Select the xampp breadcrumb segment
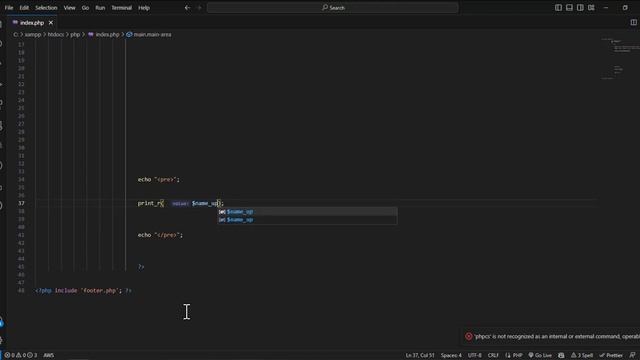640x360 pixels. tap(33, 35)
